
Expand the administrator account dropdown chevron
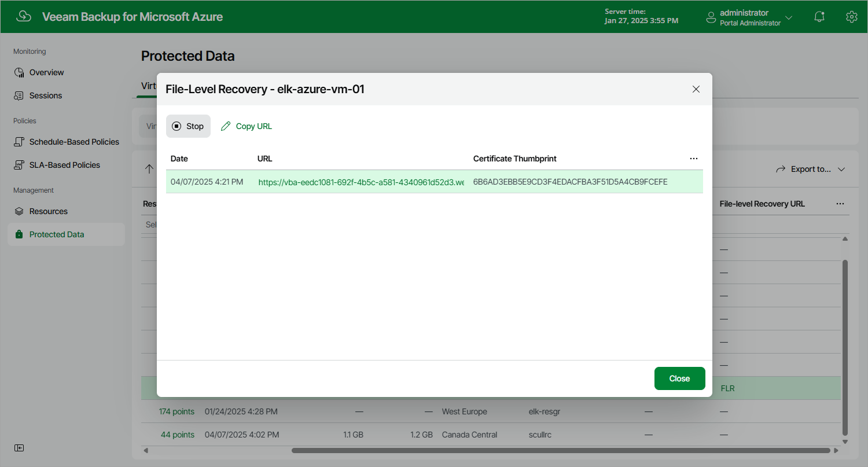(x=789, y=17)
